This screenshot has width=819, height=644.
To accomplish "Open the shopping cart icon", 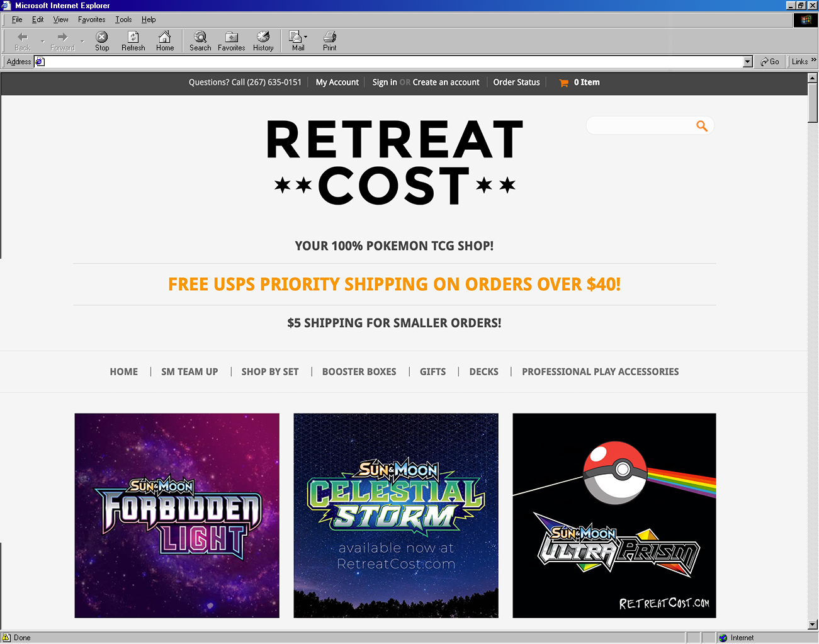I will pyautogui.click(x=563, y=82).
